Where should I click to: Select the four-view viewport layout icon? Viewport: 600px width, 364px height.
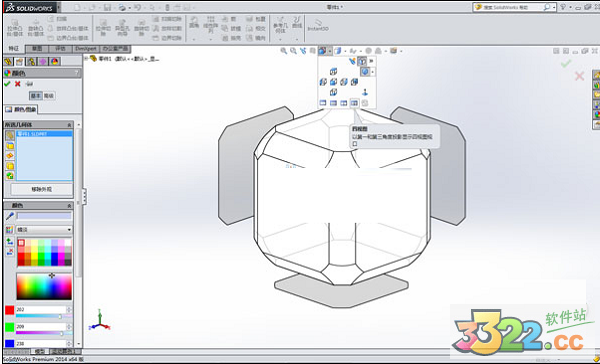pyautogui.click(x=354, y=103)
